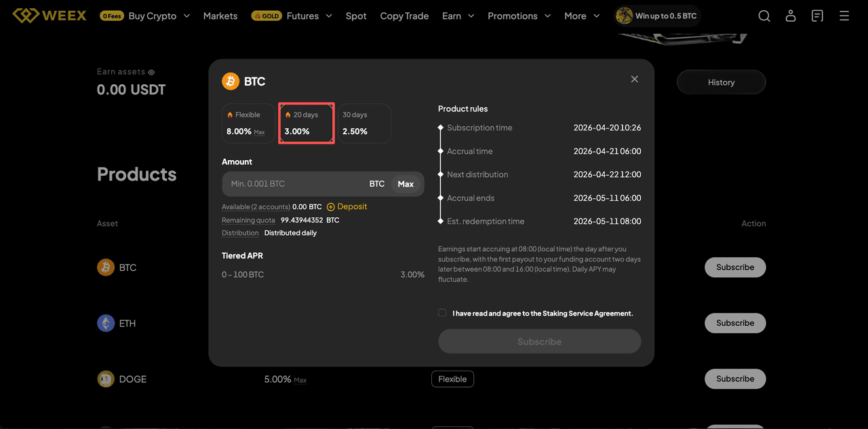Open the Spot trading page

coord(356,16)
